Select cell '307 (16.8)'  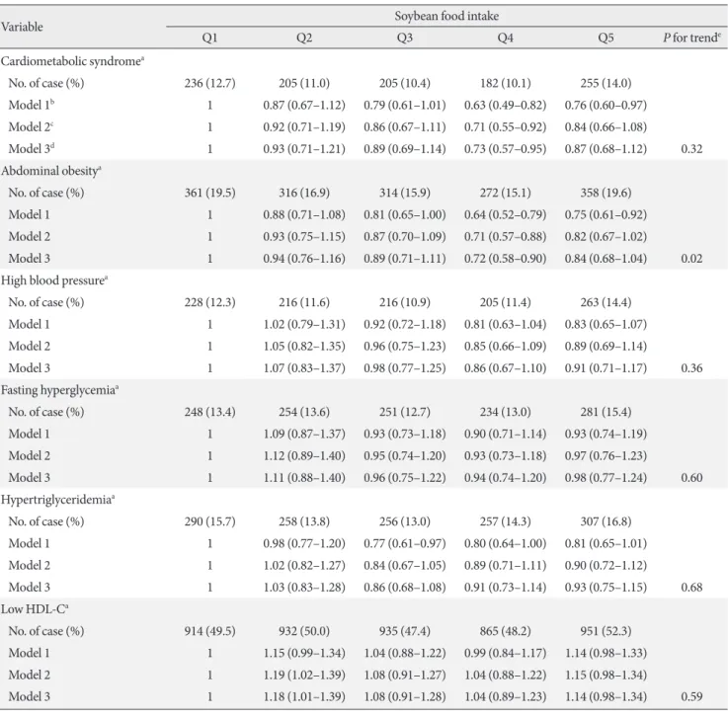point(606,521)
